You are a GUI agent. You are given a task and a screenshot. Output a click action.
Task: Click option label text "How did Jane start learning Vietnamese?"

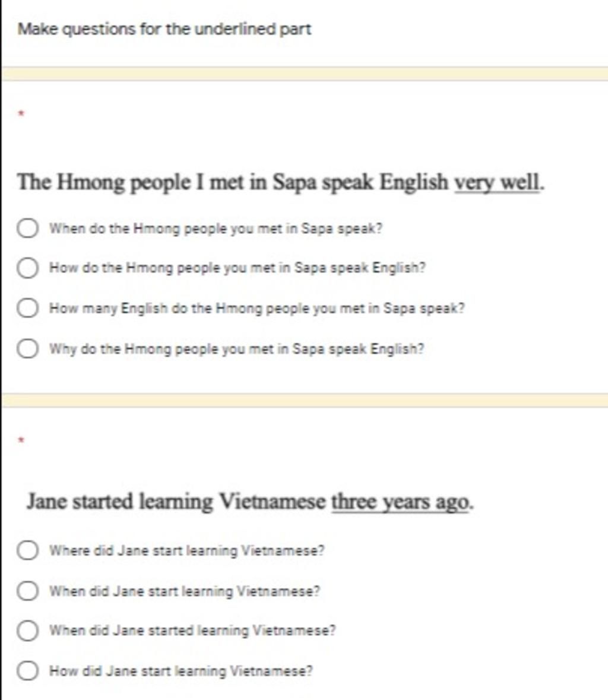pyautogui.click(x=180, y=671)
